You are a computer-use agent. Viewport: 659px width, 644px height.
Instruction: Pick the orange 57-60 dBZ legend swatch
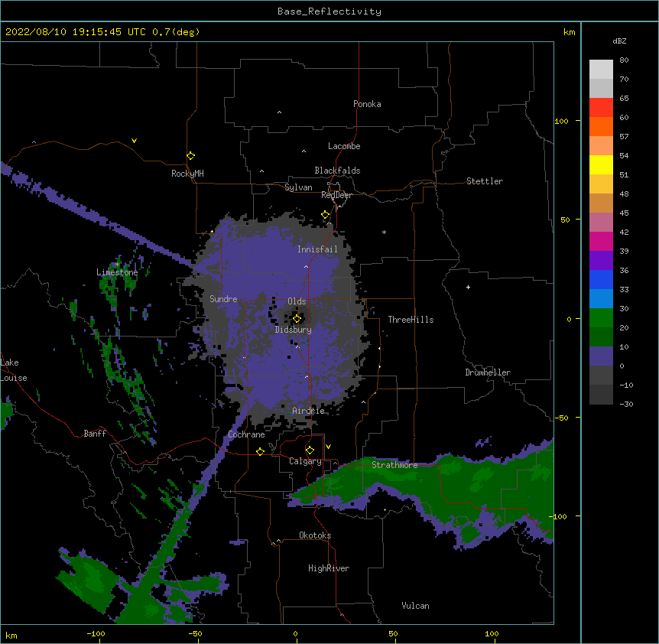click(x=601, y=127)
